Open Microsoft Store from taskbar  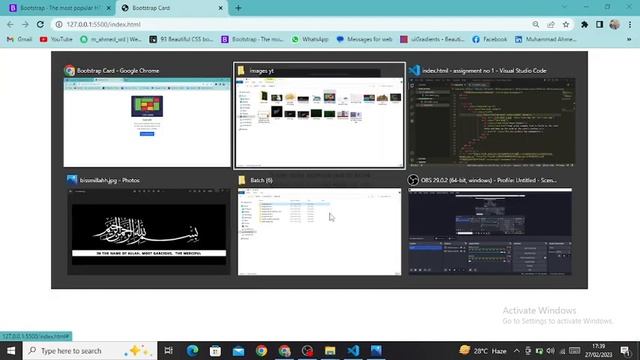tap(215, 351)
